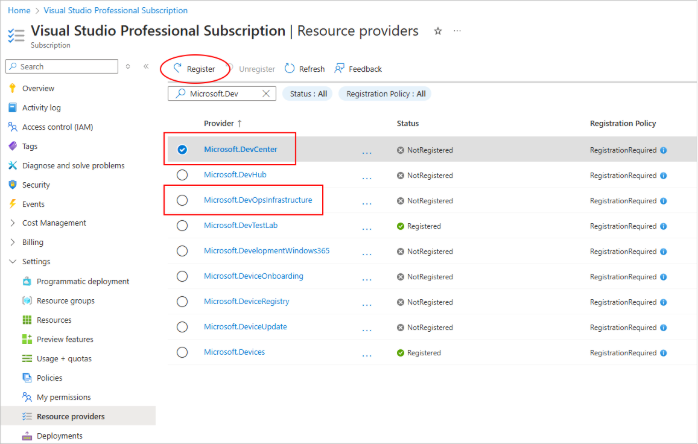Refresh the resource providers list
698x444 pixels.
coord(305,69)
